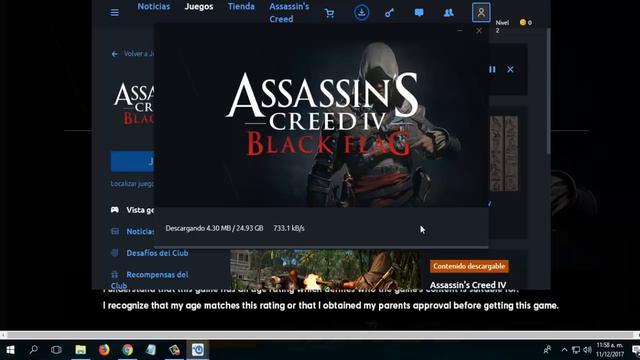Viewport: 640px width, 360px height.
Task: Open the Windows Start menu
Action: point(10,350)
